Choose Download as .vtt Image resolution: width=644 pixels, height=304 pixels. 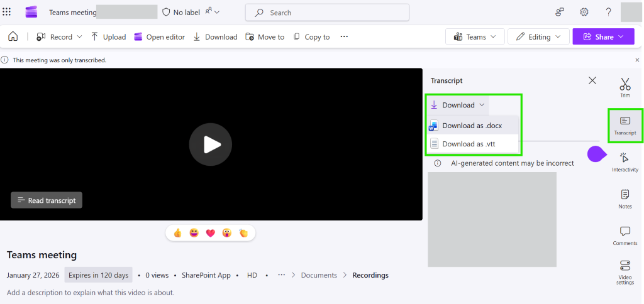(x=473, y=144)
